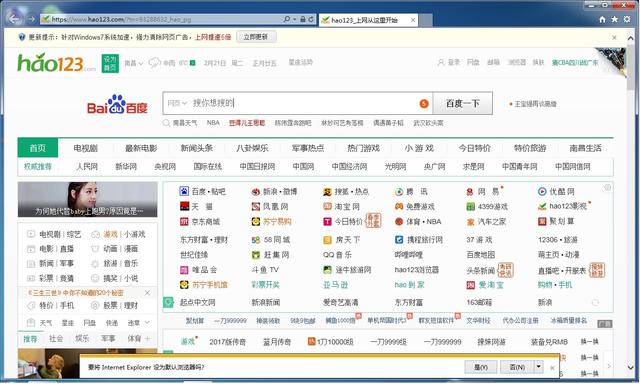Open 百度·贴吧 paw icon link
The height and width of the screenshot is (384, 640).
click(184, 191)
